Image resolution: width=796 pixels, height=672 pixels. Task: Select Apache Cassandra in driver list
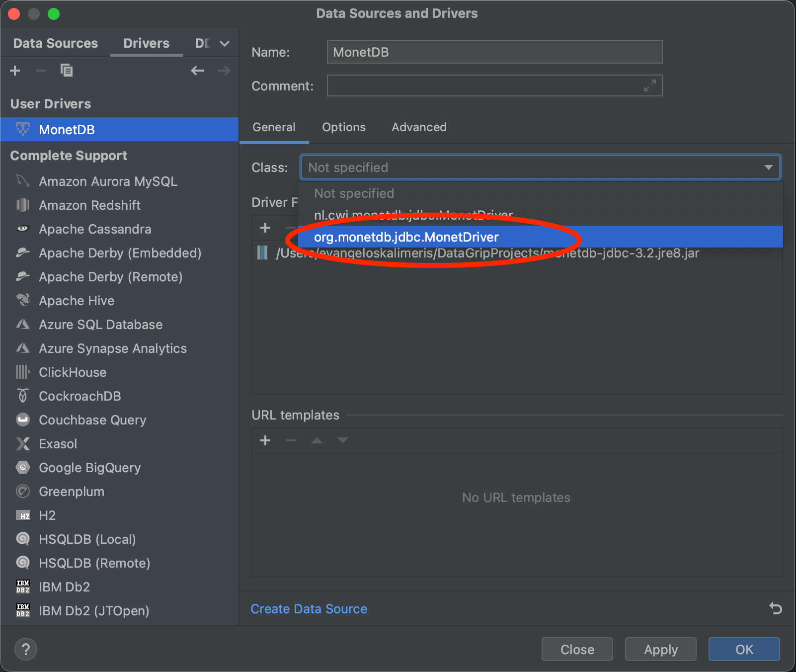pyautogui.click(x=95, y=229)
